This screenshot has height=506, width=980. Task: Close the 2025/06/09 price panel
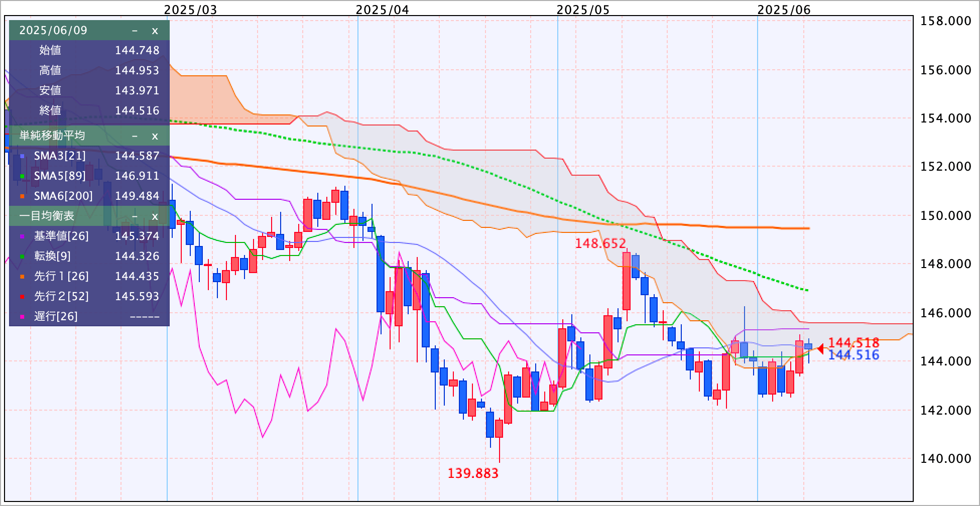[155, 31]
